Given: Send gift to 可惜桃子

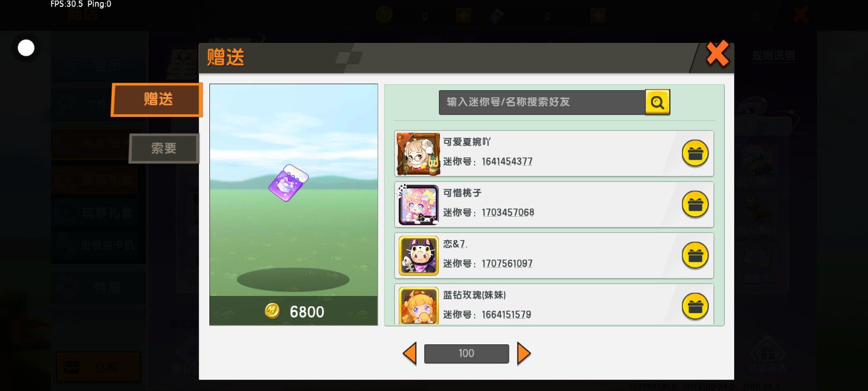Looking at the screenshot, I should point(695,205).
